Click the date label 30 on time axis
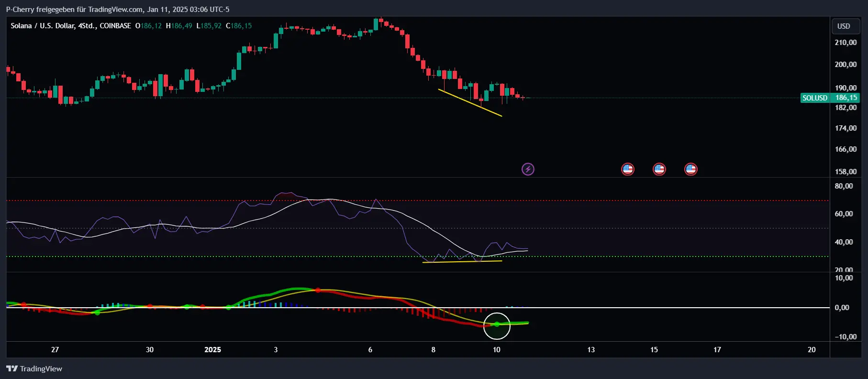The width and height of the screenshot is (868, 379). point(150,350)
